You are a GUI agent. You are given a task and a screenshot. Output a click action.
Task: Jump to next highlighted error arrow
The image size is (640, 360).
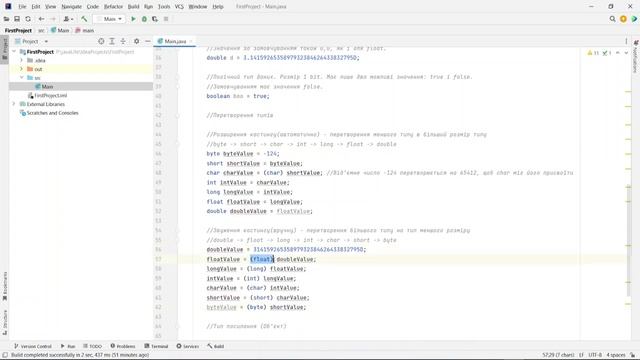pyautogui.click(x=626, y=53)
